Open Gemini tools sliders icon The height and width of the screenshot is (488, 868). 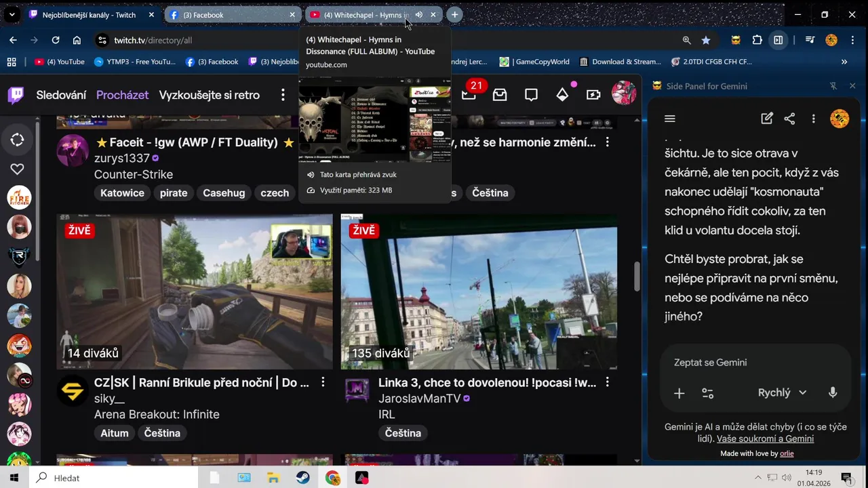[x=707, y=393]
